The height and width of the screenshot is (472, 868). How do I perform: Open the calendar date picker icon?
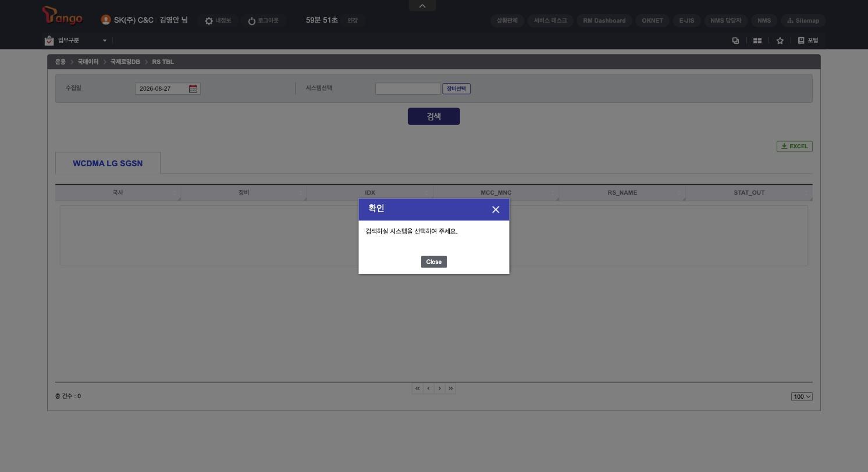[x=193, y=89]
